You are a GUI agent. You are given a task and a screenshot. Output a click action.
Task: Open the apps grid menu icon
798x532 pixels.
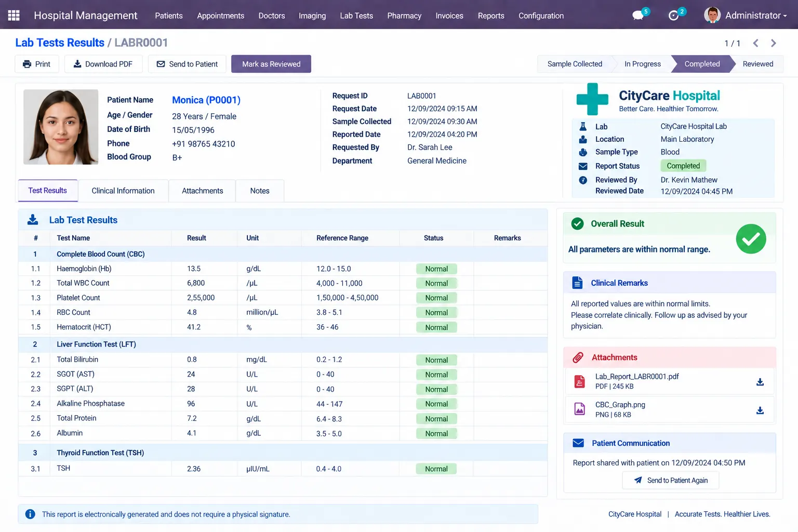coord(14,16)
